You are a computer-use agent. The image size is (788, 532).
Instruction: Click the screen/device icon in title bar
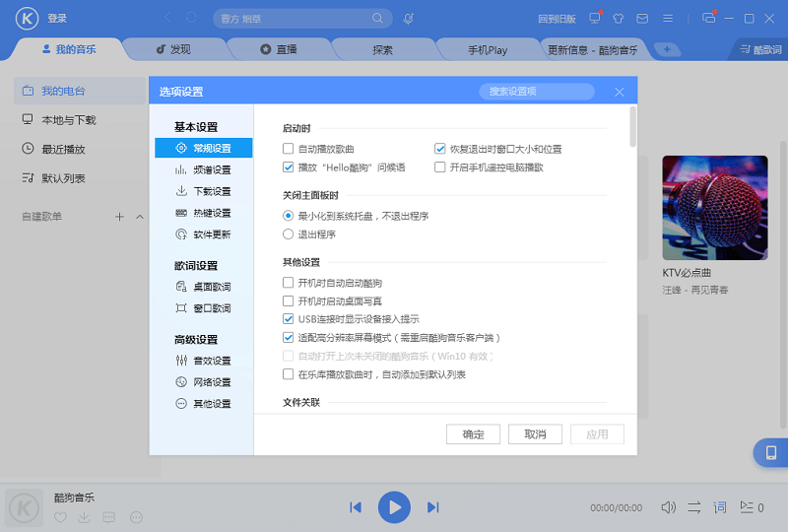pyautogui.click(x=595, y=18)
